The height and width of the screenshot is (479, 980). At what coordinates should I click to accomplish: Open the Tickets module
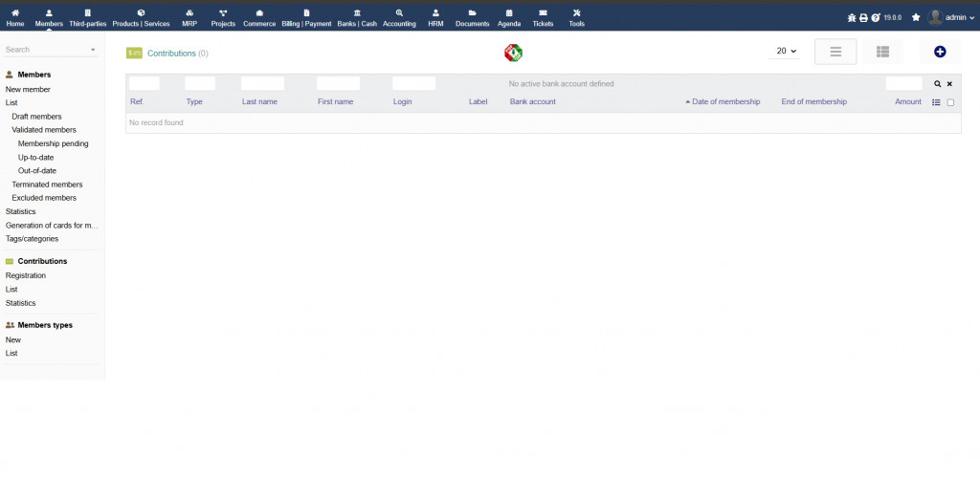[543, 18]
